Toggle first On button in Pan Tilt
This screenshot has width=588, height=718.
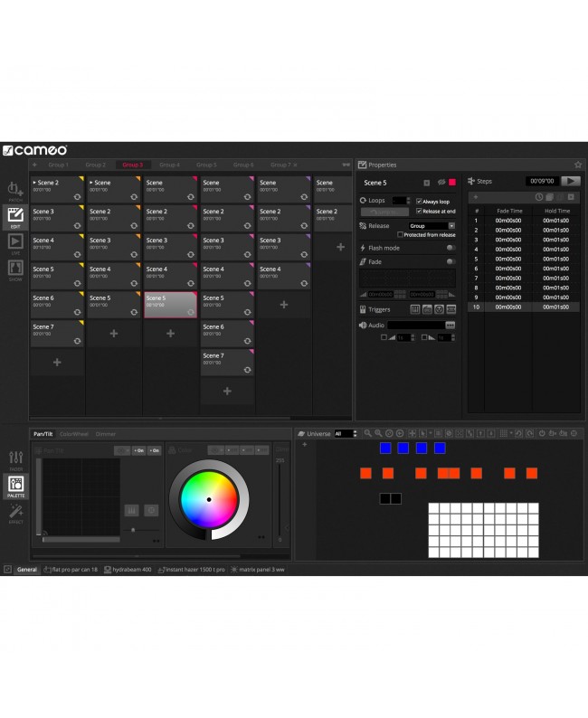coord(139,450)
